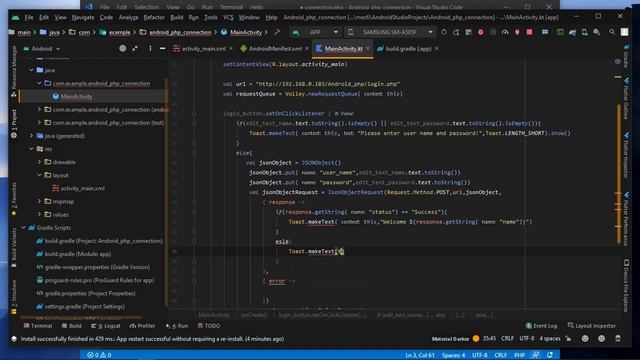
Task: Open the APP run configuration dropdown
Action: [316, 32]
